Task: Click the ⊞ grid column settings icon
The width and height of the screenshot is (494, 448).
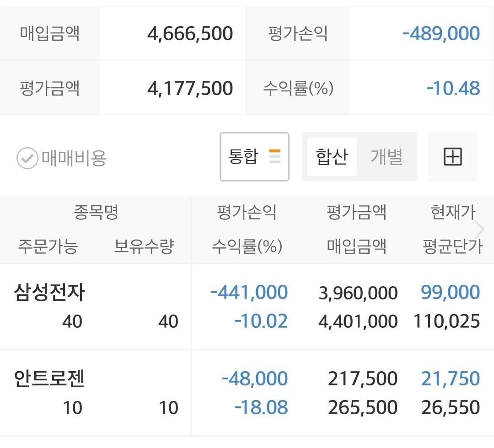Action: [452, 156]
